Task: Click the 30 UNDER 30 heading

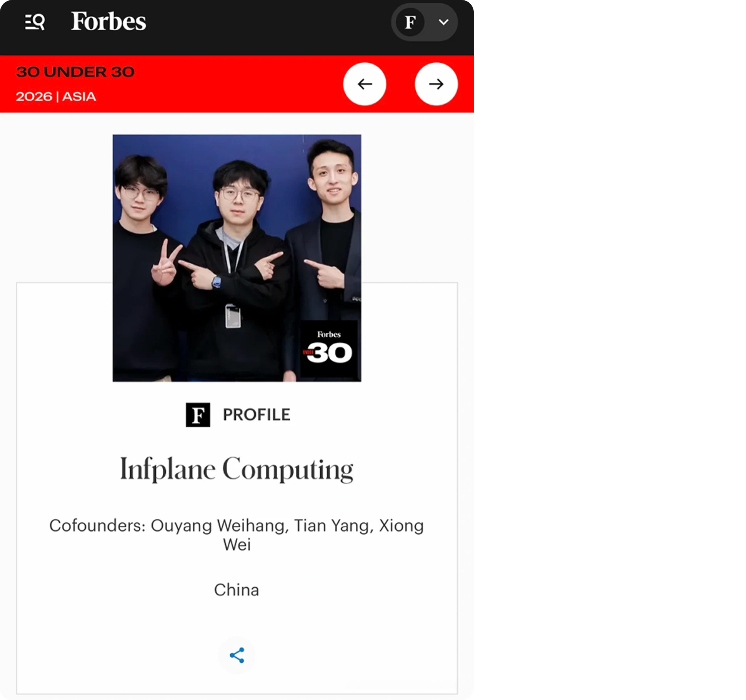Action: pyautogui.click(x=75, y=72)
